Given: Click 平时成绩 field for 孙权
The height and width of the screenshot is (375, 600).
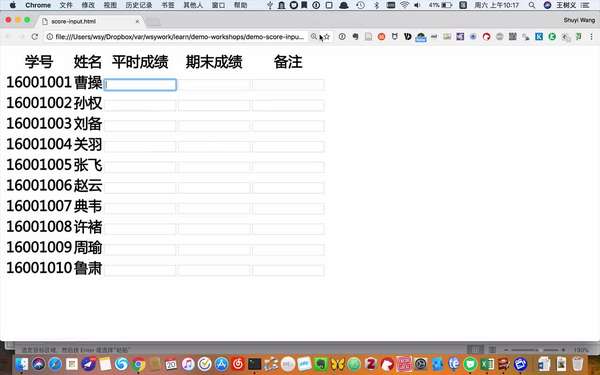Looking at the screenshot, I should (x=140, y=105).
